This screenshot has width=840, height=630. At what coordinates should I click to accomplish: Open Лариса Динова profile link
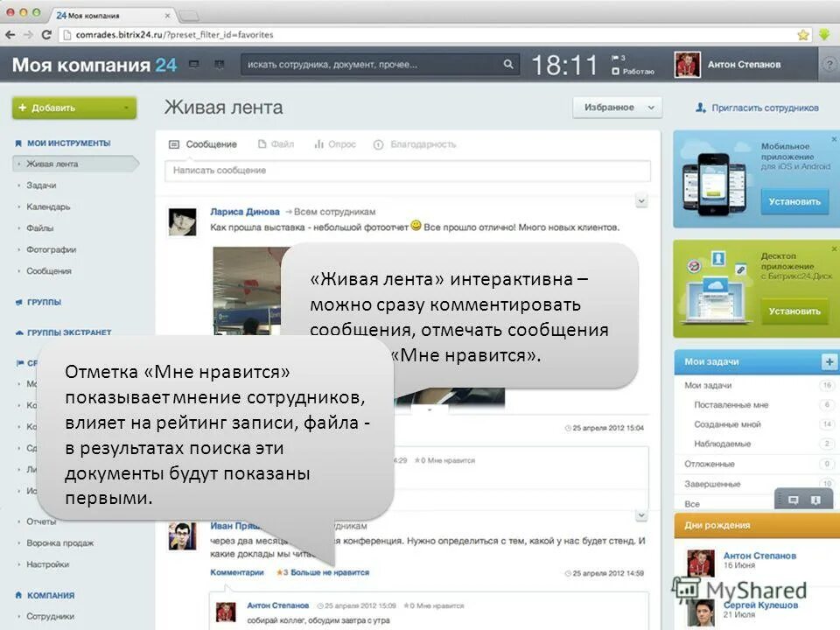click(245, 212)
